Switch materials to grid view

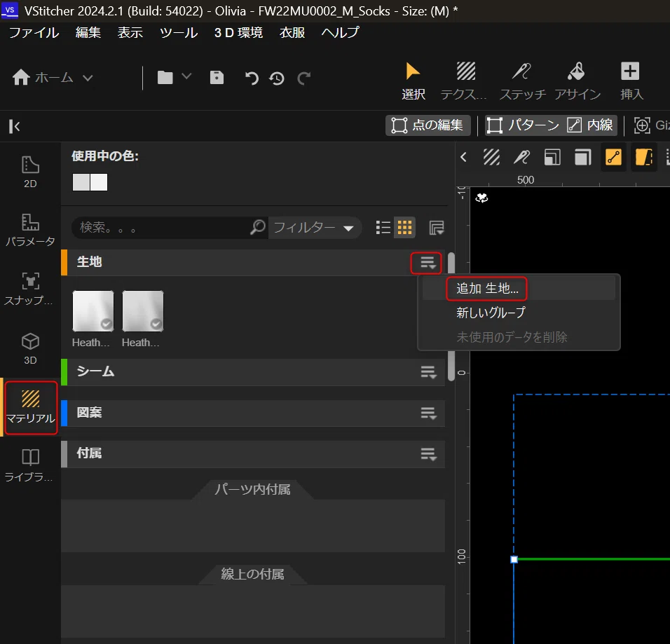404,227
